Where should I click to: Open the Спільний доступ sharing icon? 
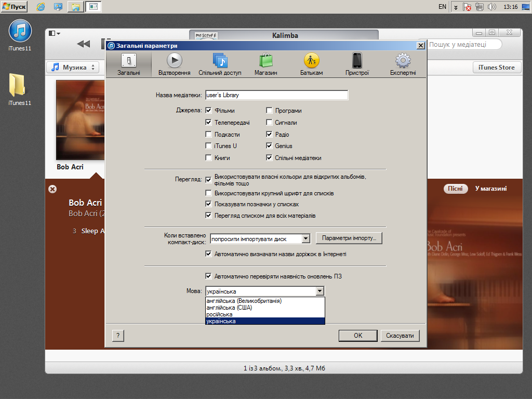coord(220,61)
